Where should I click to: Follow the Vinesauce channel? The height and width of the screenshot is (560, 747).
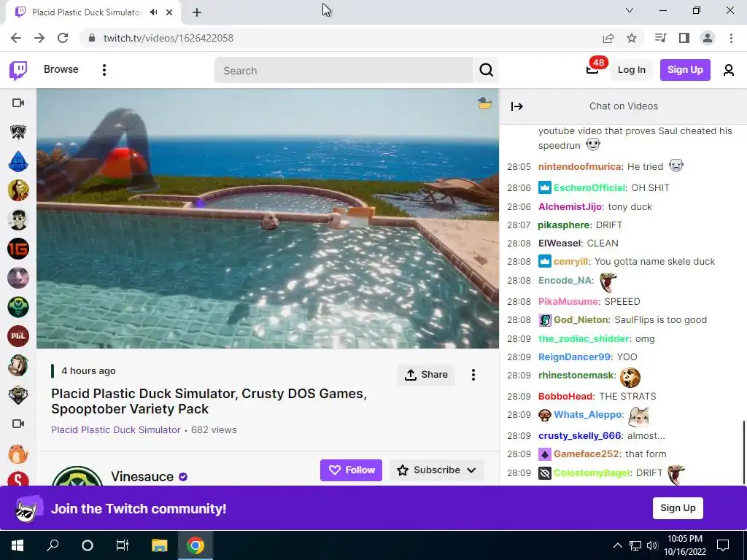351,470
